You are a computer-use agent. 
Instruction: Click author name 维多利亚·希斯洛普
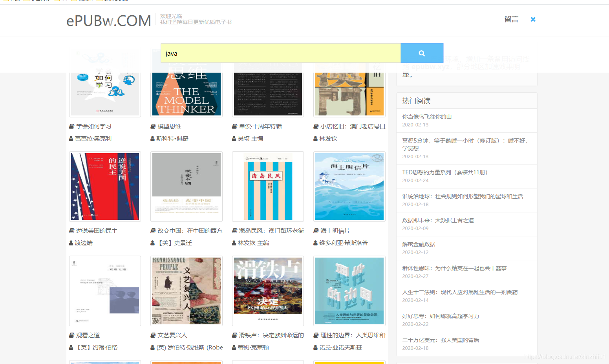pyautogui.click(x=344, y=243)
